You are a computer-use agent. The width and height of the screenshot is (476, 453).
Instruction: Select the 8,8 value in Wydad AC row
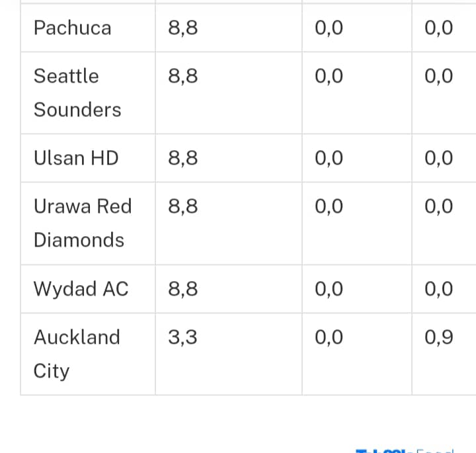(x=182, y=289)
